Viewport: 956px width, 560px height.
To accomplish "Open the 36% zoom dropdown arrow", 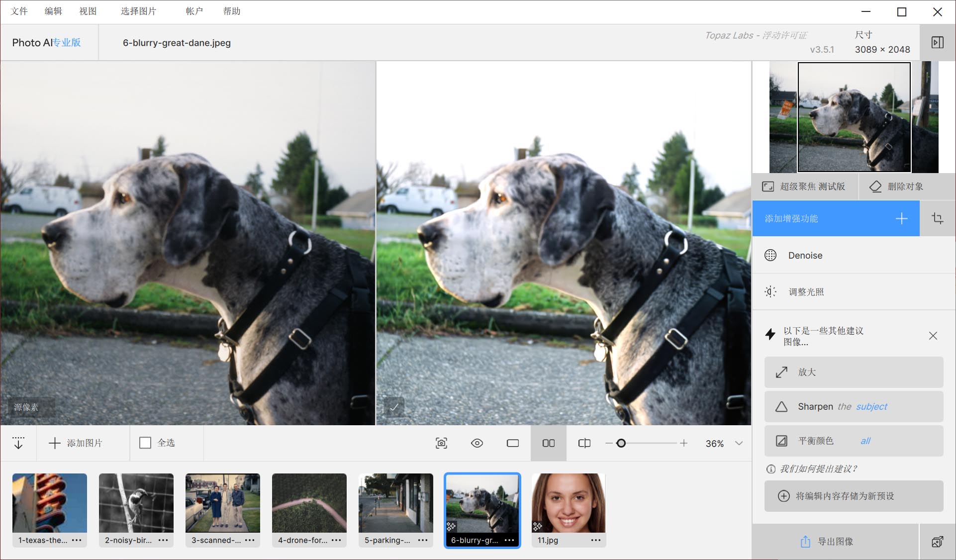I will (x=739, y=443).
